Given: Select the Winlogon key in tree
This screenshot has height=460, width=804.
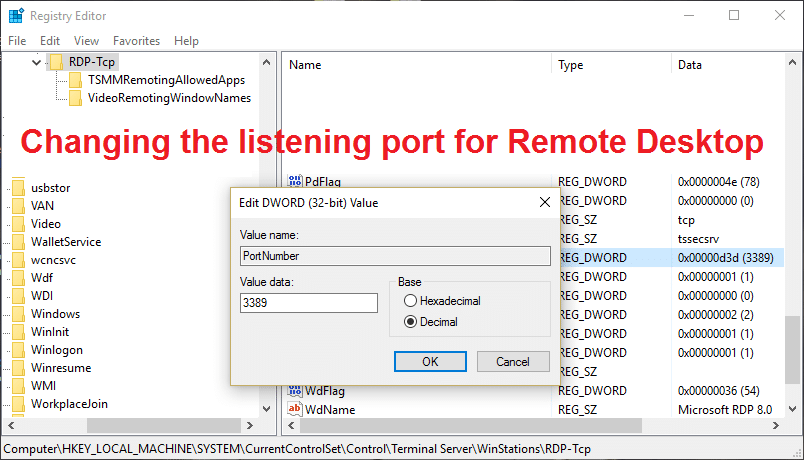Looking at the screenshot, I should pyautogui.click(x=56, y=350).
